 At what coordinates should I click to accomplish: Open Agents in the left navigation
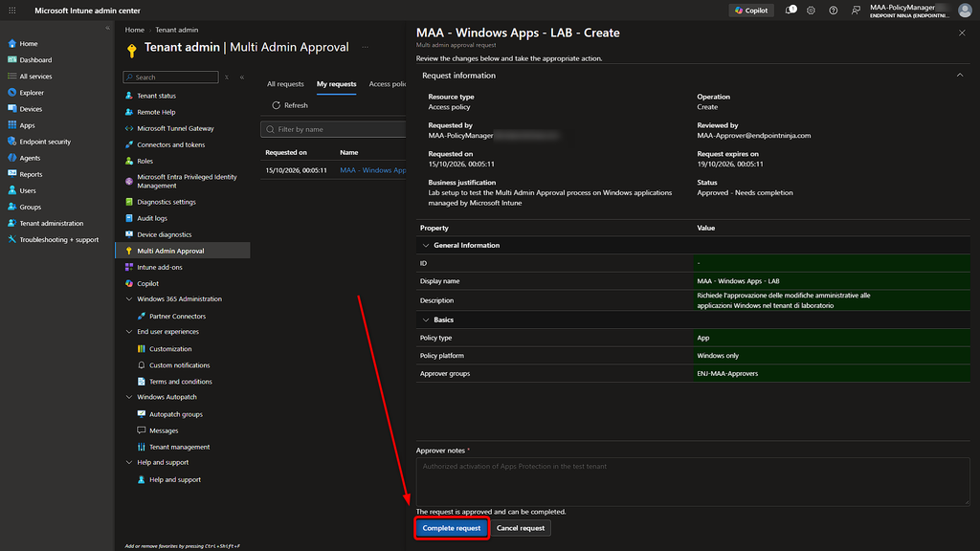[30, 158]
